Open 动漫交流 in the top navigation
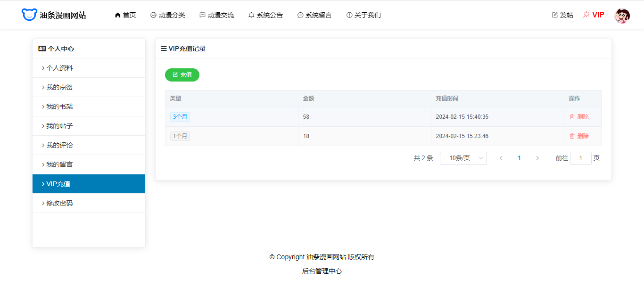 point(216,15)
